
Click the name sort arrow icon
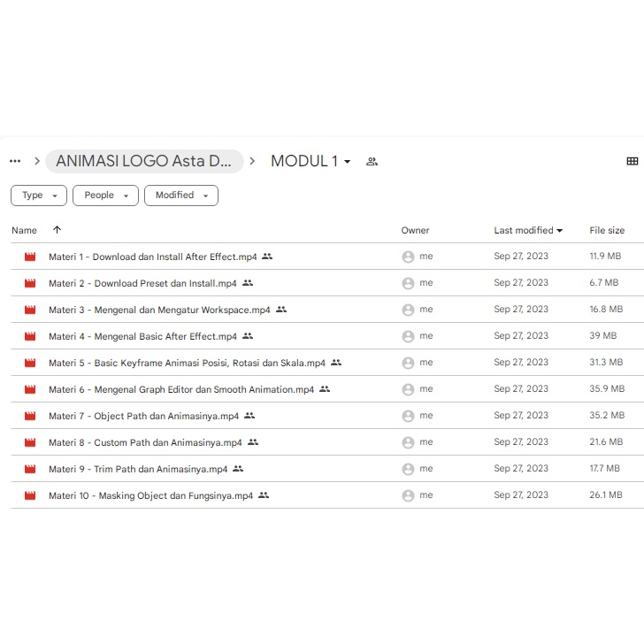pos(57,230)
